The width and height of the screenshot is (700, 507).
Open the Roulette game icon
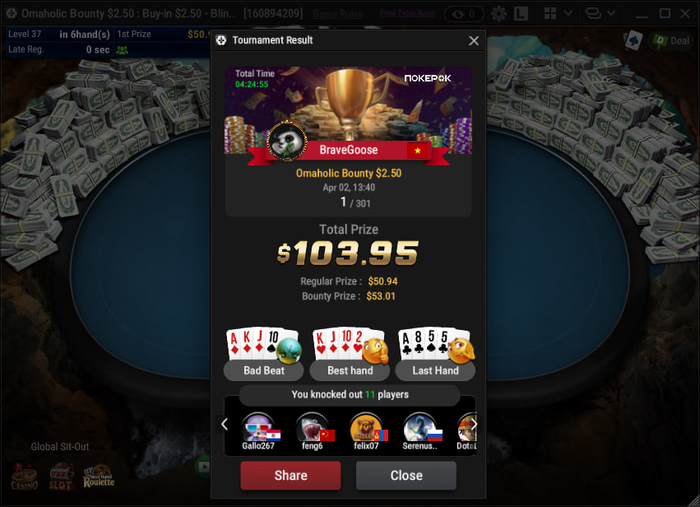[x=99, y=476]
